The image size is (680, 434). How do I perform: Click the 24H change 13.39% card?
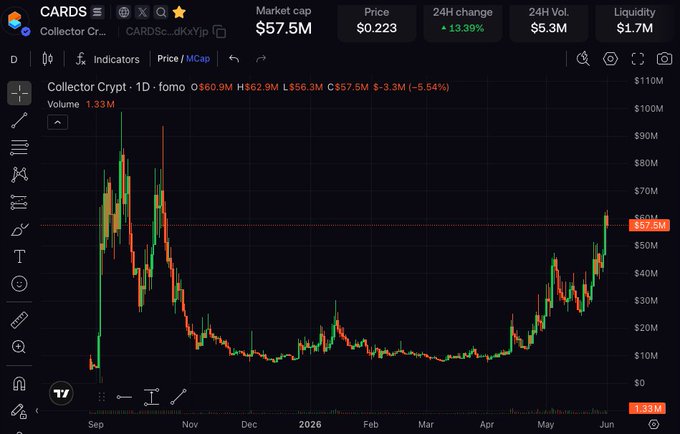tap(462, 23)
